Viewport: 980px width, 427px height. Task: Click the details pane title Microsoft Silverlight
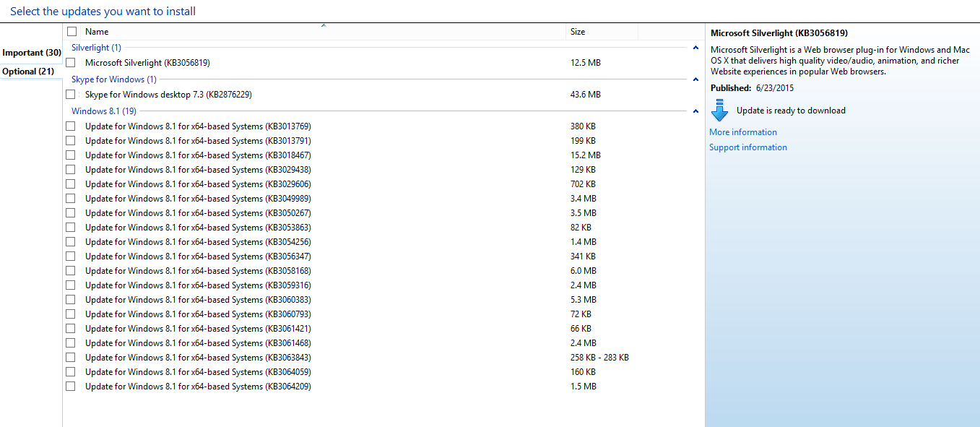click(x=779, y=33)
